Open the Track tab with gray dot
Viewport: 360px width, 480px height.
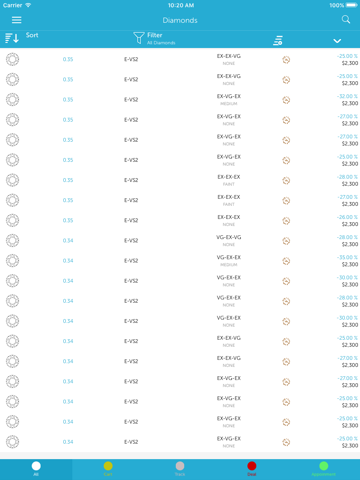coord(180,469)
